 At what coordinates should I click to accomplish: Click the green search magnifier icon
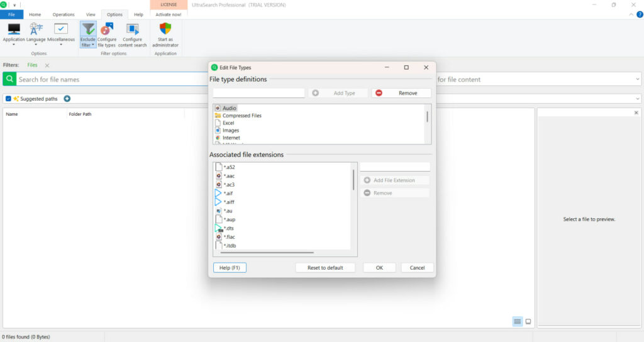9,79
